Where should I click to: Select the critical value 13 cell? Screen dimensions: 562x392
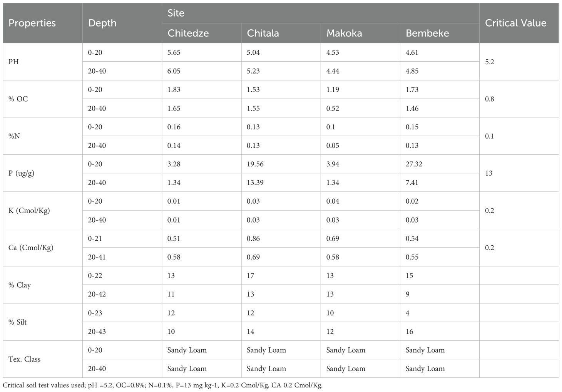[489, 173]
